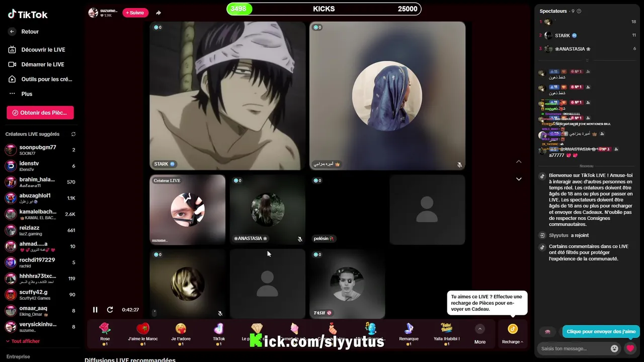Send a like with heart button

click(x=630, y=348)
